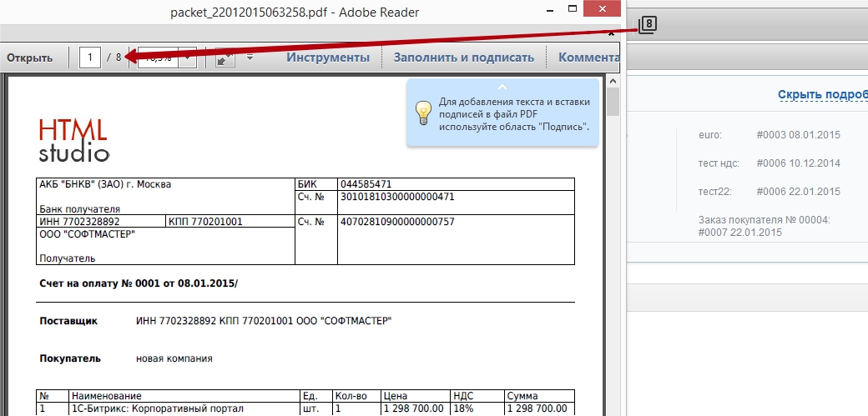Viewport: 868px width, 416px height.
Task: Click into the page number field
Action: click(90, 58)
